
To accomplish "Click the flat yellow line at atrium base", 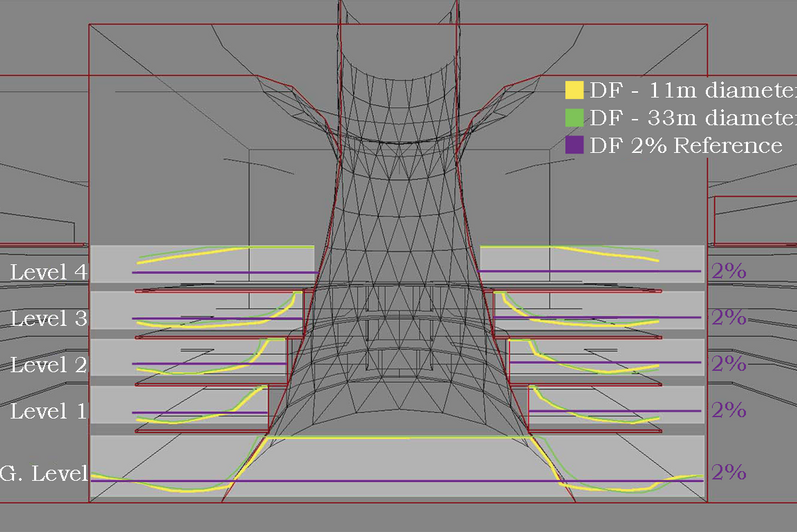I will (x=398, y=438).
